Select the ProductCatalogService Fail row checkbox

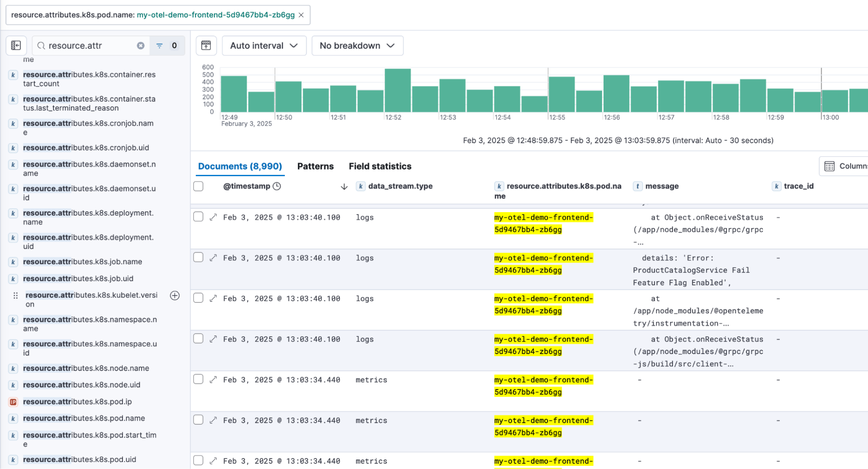tap(198, 258)
